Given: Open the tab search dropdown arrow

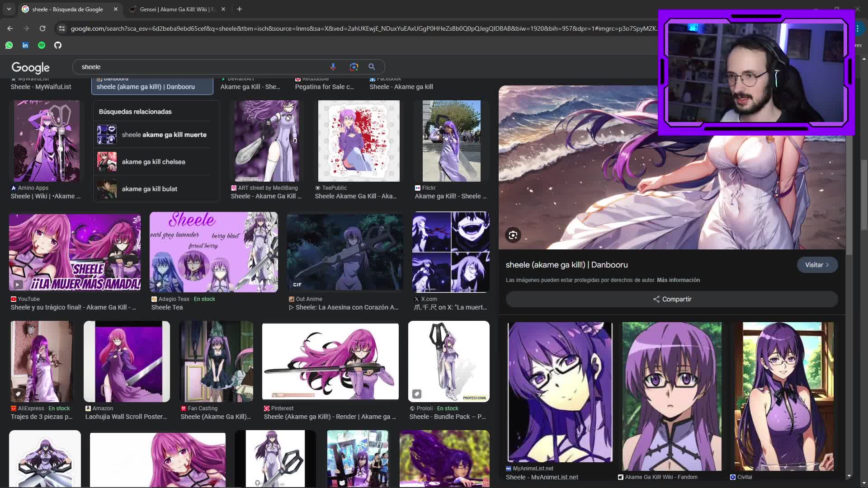Looking at the screenshot, I should [x=9, y=9].
